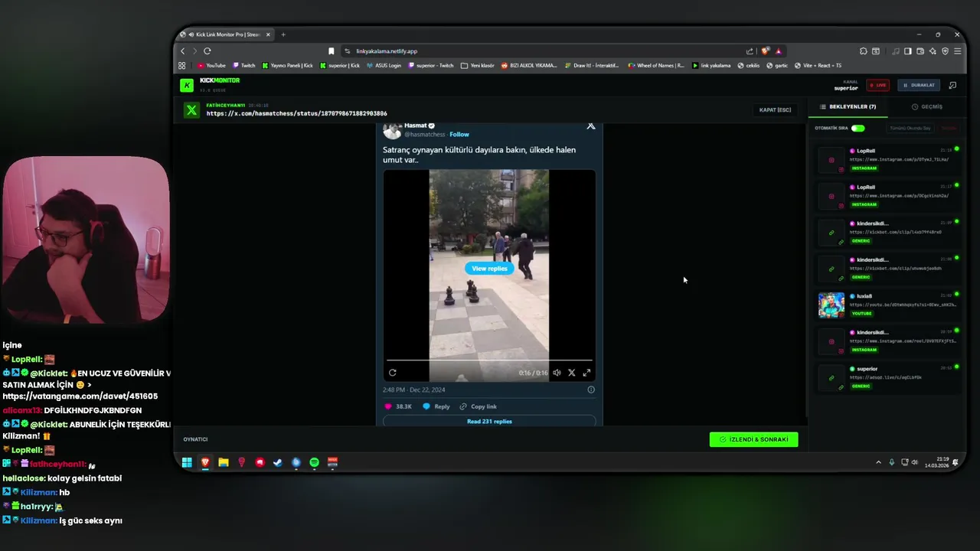Expand tweet video to fullscreen
The width and height of the screenshot is (980, 551).
[586, 373]
